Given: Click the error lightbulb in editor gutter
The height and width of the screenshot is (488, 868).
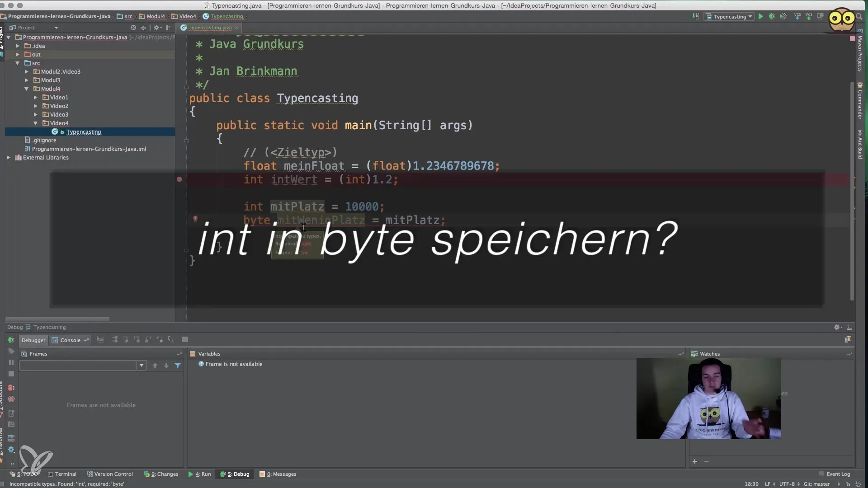Looking at the screenshot, I should [195, 219].
